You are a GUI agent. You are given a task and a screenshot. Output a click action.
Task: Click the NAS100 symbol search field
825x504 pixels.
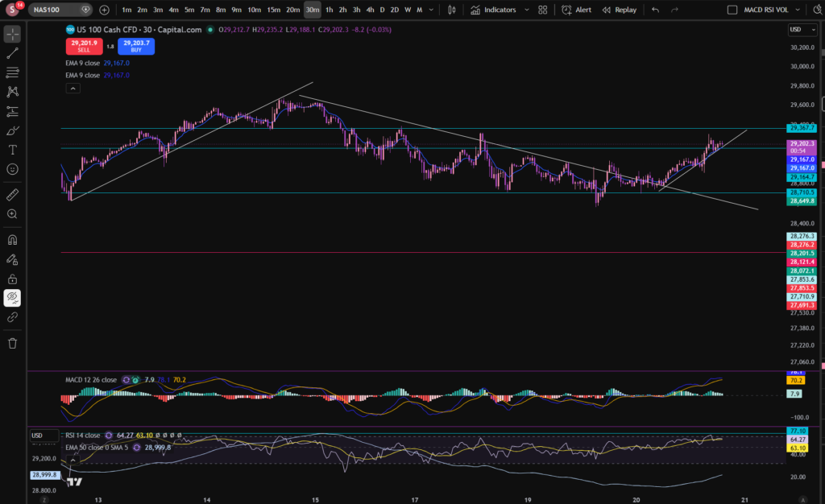pos(60,10)
